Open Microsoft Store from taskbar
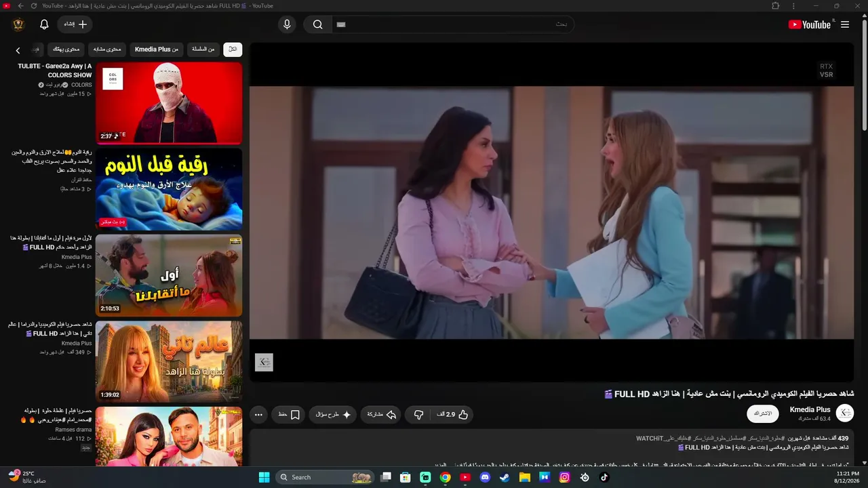 [406, 477]
